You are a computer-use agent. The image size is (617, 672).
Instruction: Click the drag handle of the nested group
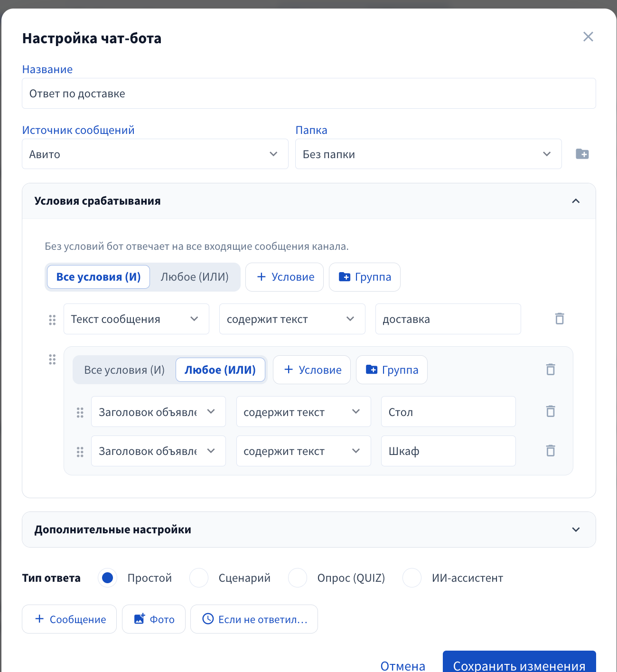tap(52, 360)
